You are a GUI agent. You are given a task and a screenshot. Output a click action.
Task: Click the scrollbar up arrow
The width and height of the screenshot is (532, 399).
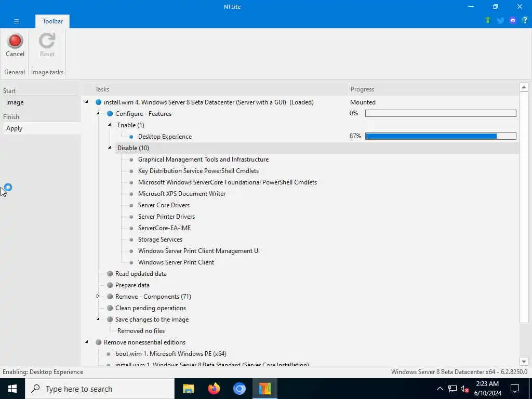coord(524,87)
